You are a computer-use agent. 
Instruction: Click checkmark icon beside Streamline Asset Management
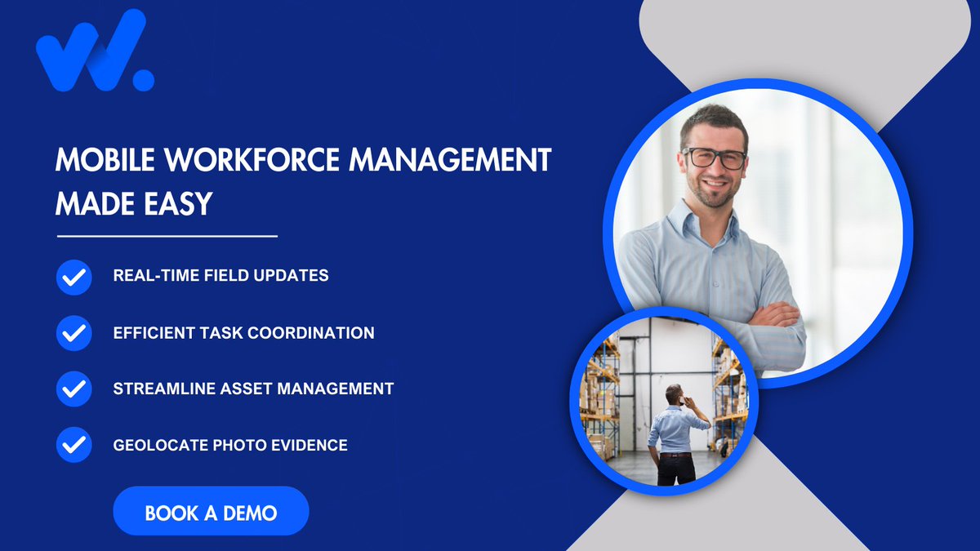point(74,389)
